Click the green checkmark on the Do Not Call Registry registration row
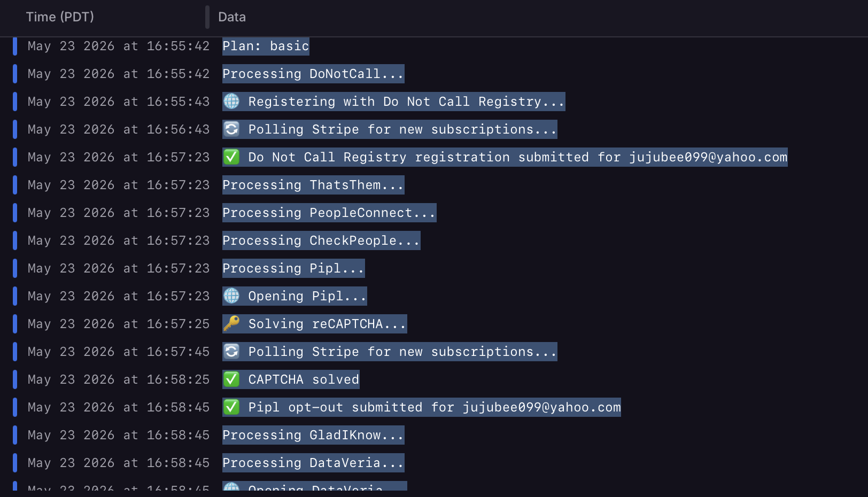The width and height of the screenshot is (868, 497). pos(231,157)
